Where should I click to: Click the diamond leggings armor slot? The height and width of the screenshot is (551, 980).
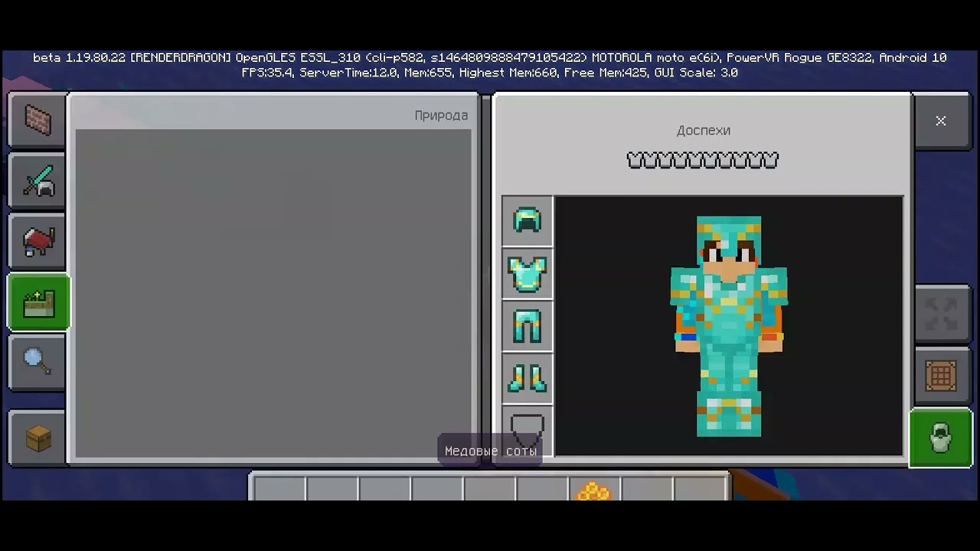pyautogui.click(x=527, y=326)
